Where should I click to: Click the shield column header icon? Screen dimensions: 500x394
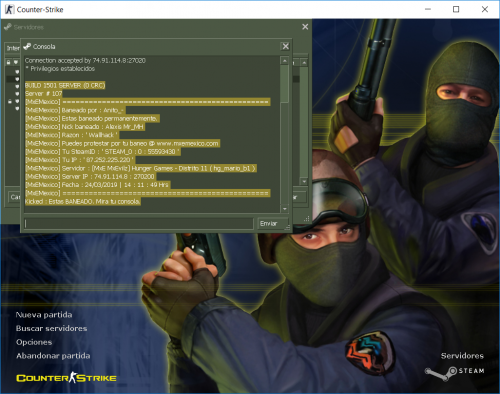point(16,62)
